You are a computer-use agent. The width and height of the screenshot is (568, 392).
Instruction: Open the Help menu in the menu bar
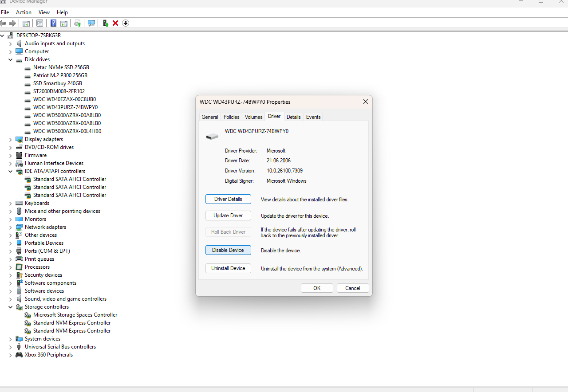tap(62, 12)
